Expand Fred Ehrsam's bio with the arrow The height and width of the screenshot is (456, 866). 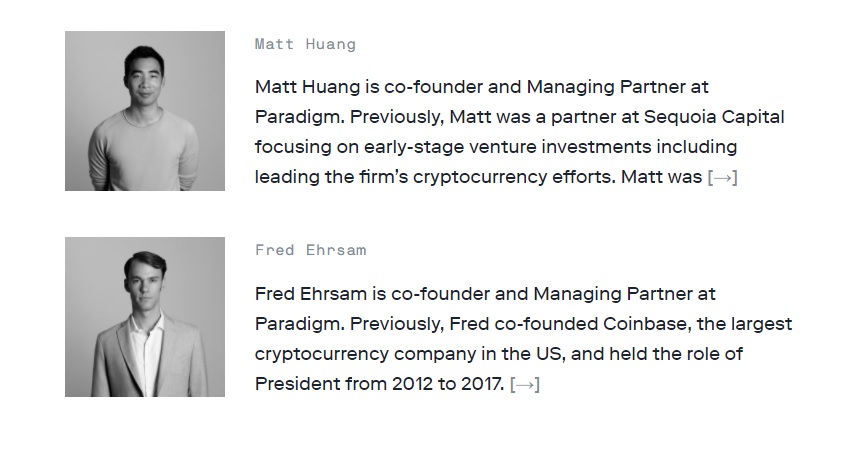point(524,384)
